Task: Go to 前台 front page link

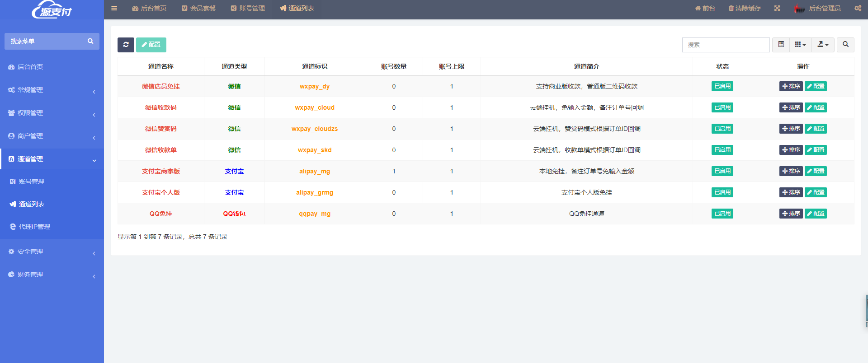Action: pos(705,8)
